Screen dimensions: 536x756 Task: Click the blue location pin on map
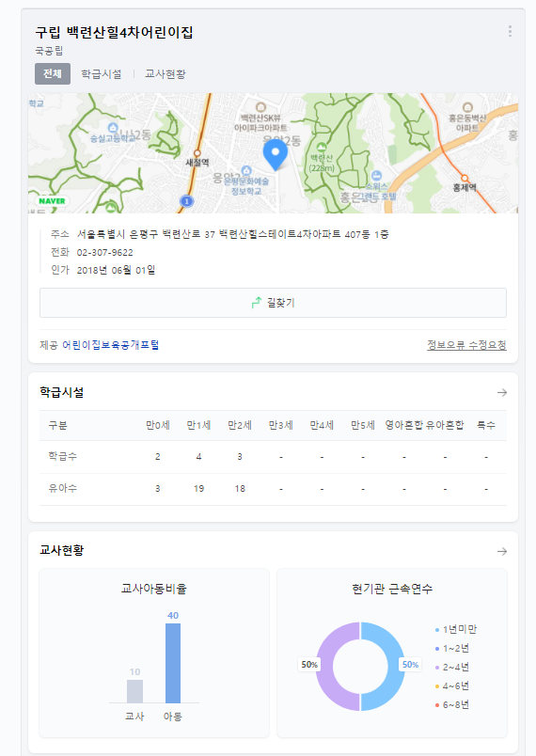point(276,154)
